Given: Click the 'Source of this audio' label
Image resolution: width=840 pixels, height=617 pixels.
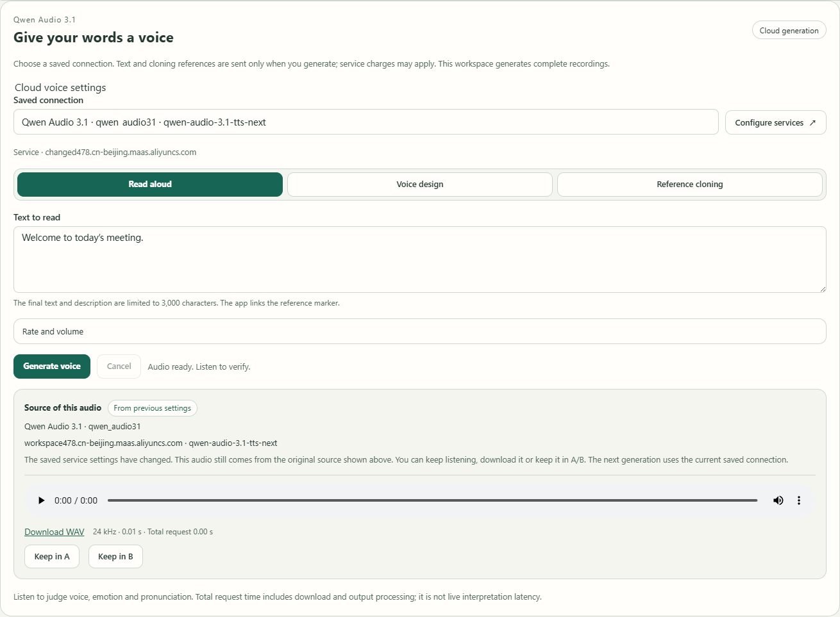Looking at the screenshot, I should point(63,407).
